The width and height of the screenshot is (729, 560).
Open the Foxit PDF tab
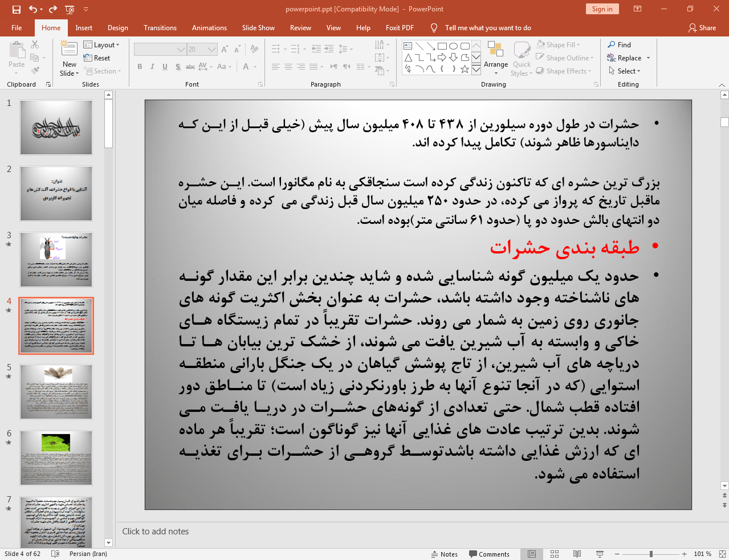(x=400, y=28)
